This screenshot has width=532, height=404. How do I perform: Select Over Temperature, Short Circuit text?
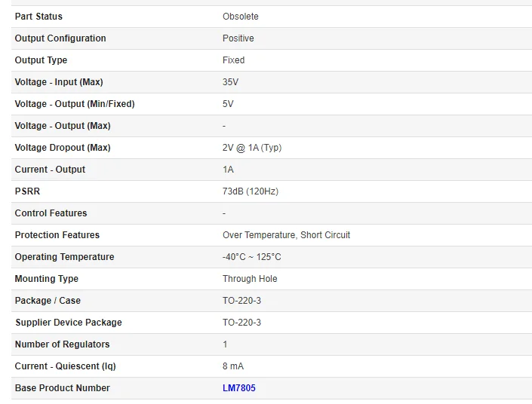[286, 235]
